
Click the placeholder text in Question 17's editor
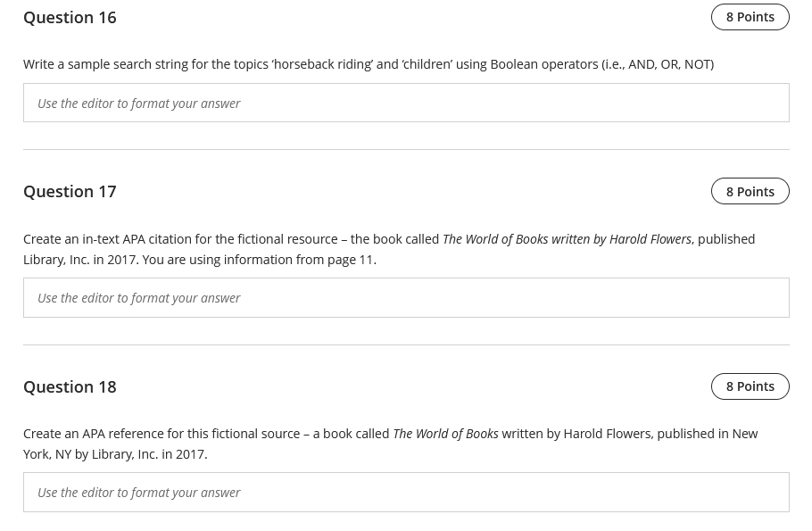coord(138,297)
